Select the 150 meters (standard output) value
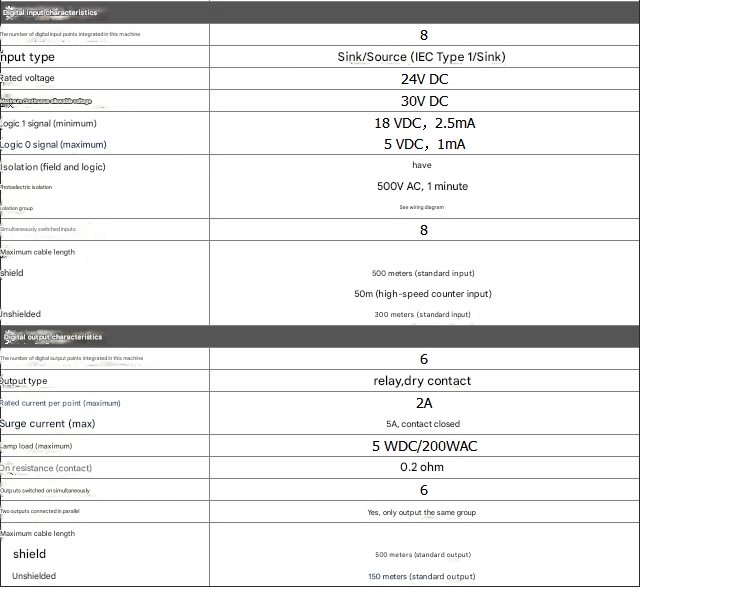Screen dimensions: 750x600 tap(422, 577)
